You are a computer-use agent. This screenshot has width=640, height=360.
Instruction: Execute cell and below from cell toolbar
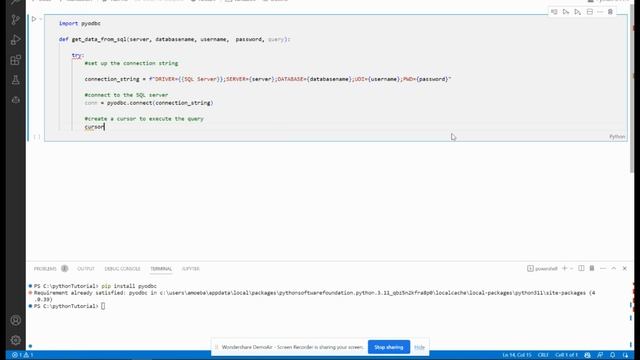coord(578,12)
